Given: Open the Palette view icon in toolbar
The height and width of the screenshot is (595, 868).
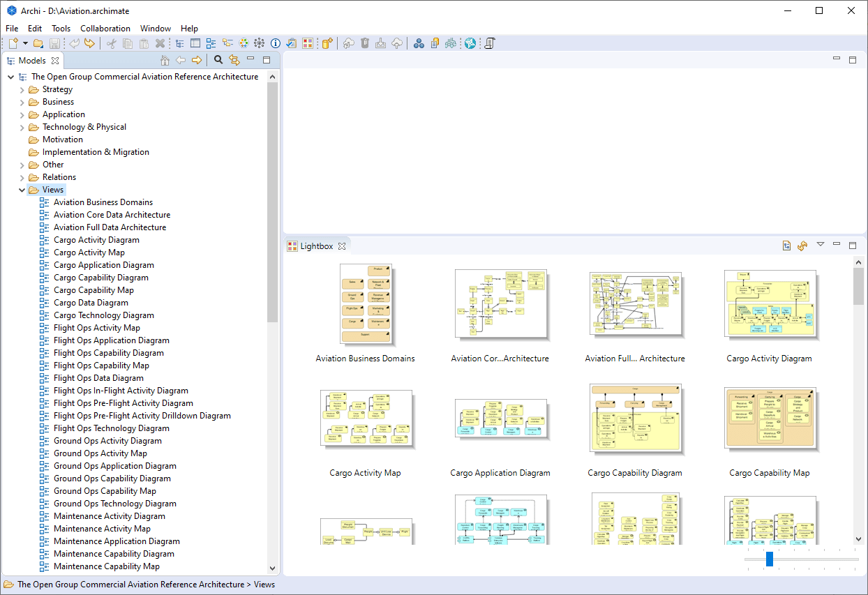Looking at the screenshot, I should tap(244, 43).
